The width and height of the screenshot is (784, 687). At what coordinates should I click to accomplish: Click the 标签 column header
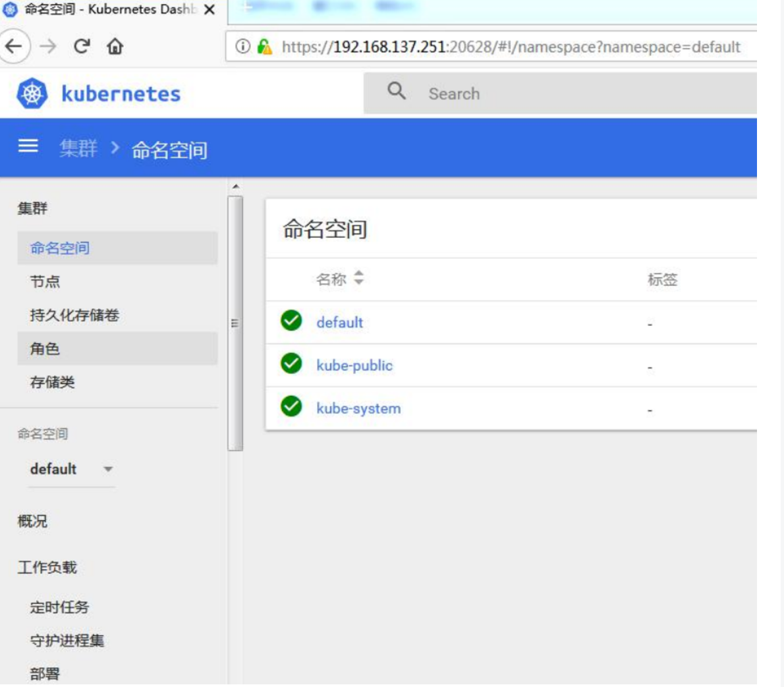click(x=663, y=279)
